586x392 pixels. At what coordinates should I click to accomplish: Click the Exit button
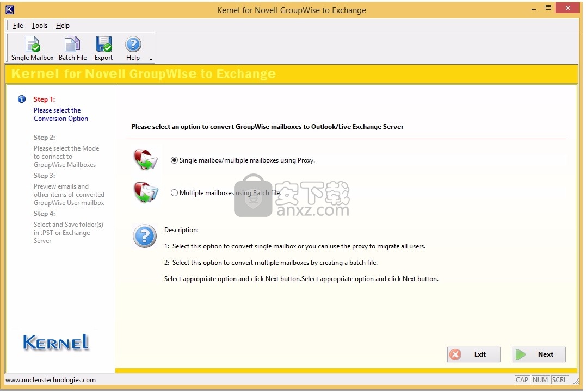(x=473, y=354)
